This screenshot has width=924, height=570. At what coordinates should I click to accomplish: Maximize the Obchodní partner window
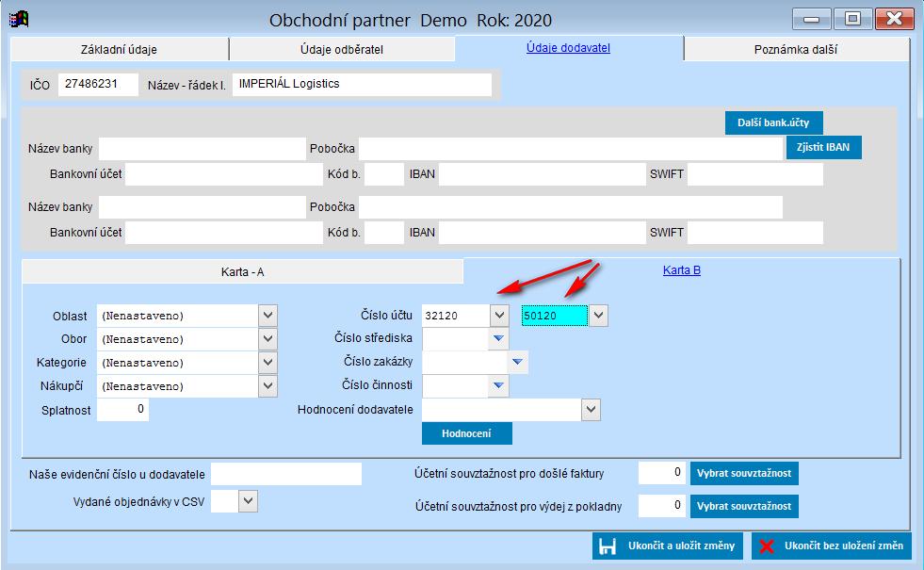coord(852,19)
